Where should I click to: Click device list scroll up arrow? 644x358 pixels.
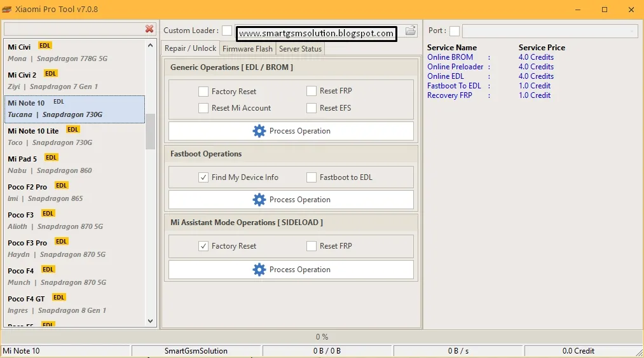click(150, 45)
